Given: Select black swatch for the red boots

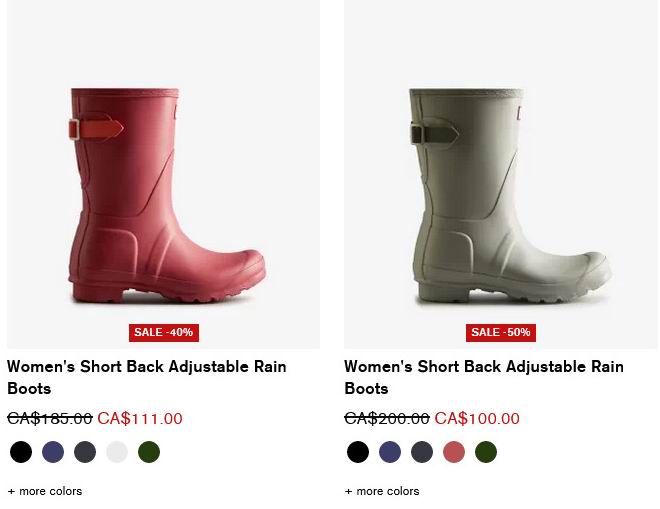Looking at the screenshot, I should tap(21, 452).
